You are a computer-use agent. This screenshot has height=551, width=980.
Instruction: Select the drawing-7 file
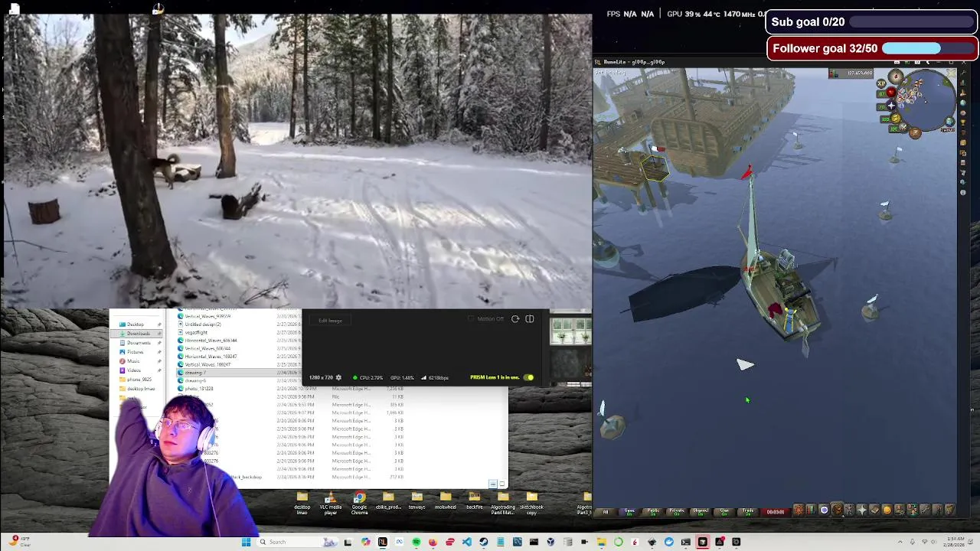tap(196, 373)
